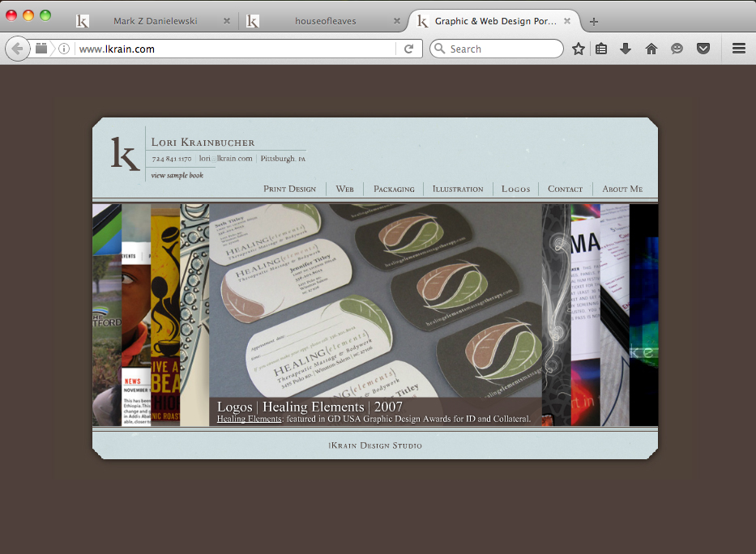Viewport: 756px width, 554px height.
Task: Open the bookmarks list icon
Action: [x=601, y=49]
